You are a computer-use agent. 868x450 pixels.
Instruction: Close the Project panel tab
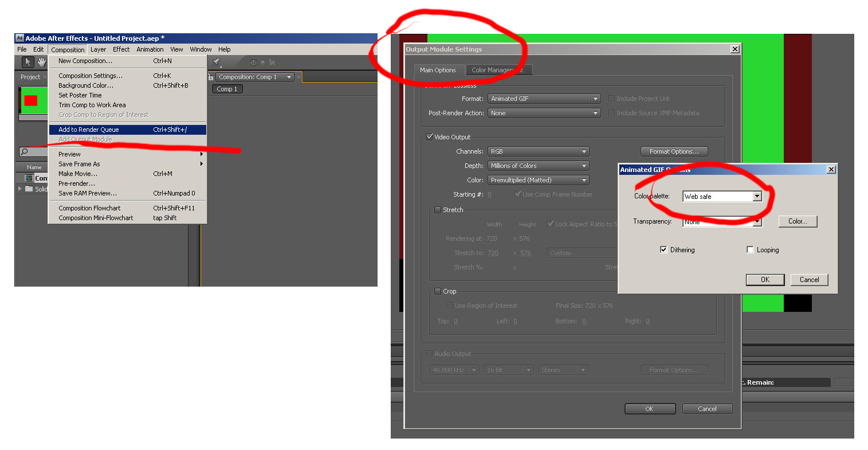[x=45, y=77]
